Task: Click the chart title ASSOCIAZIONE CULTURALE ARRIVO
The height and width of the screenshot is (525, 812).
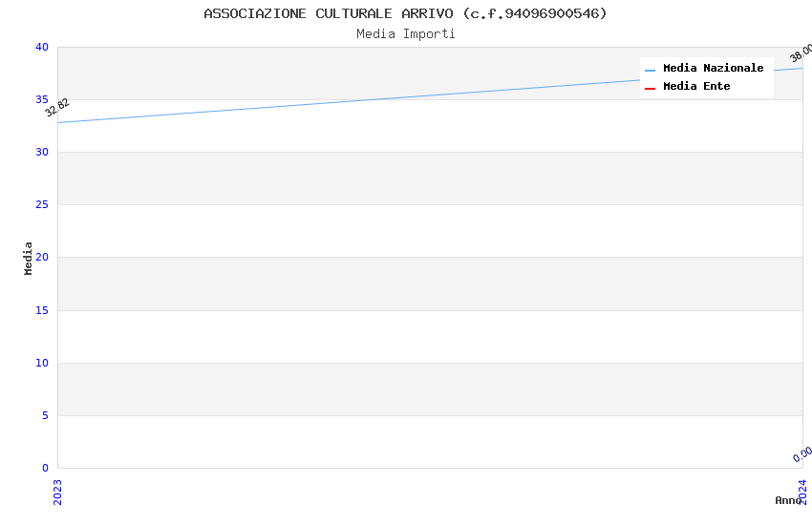Action: click(405, 13)
